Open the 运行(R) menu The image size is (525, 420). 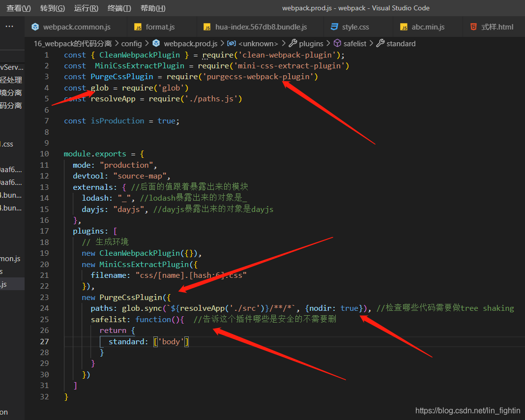pyautogui.click(x=86, y=8)
